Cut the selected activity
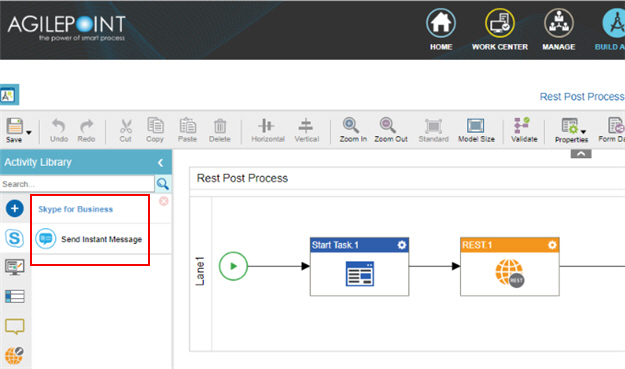This screenshot has width=625, height=369. (126, 130)
